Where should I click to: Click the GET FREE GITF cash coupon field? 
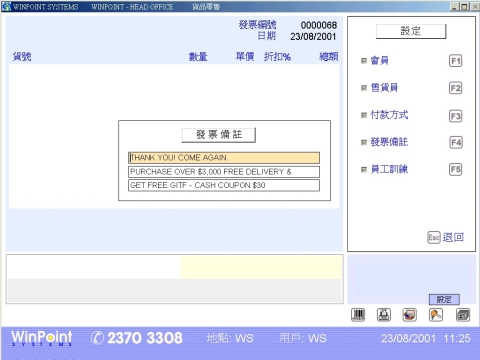click(224, 185)
